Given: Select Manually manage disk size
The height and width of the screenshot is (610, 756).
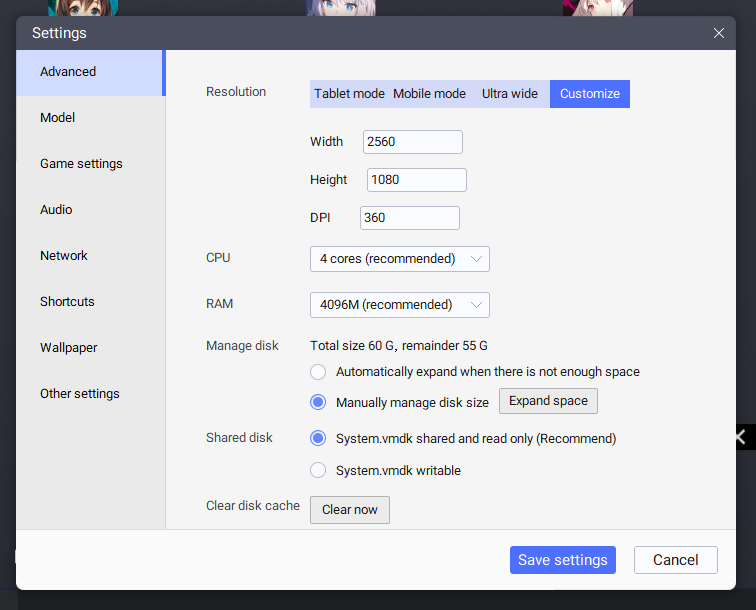Looking at the screenshot, I should pyautogui.click(x=318, y=402).
